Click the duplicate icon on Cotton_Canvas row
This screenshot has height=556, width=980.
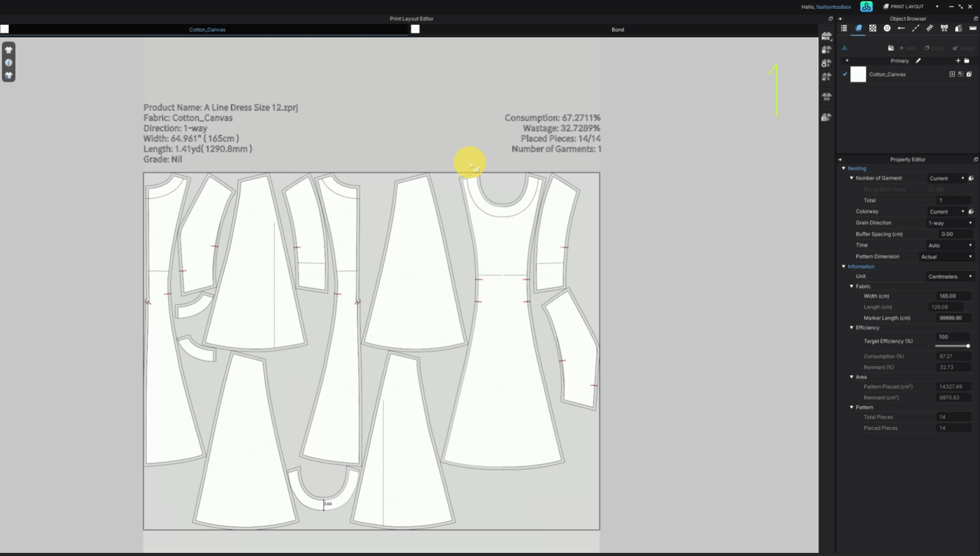click(969, 74)
